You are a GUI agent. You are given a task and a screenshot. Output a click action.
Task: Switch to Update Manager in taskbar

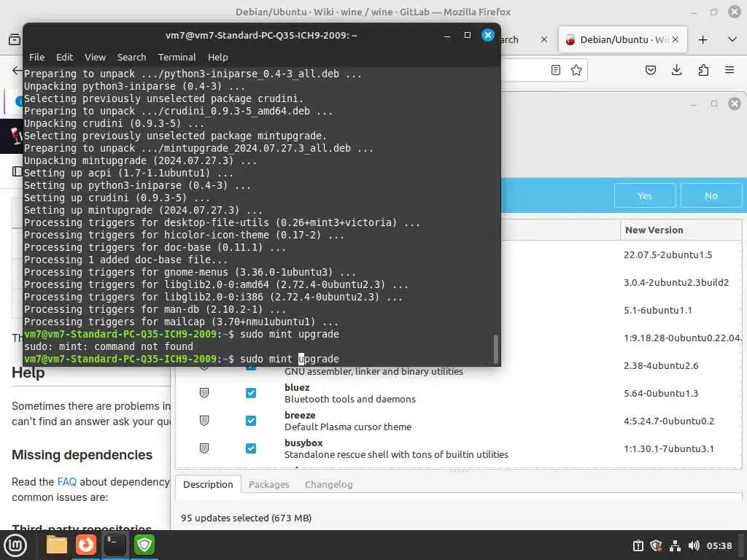pos(144,545)
